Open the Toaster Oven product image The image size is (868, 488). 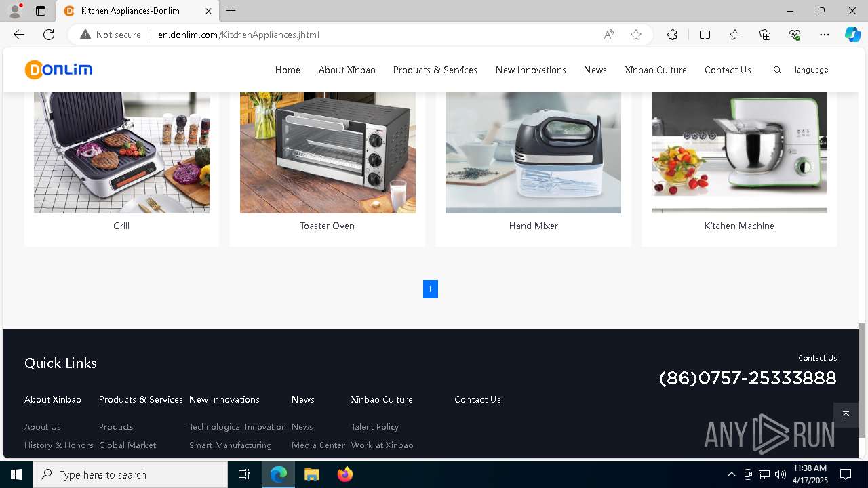pos(328,152)
